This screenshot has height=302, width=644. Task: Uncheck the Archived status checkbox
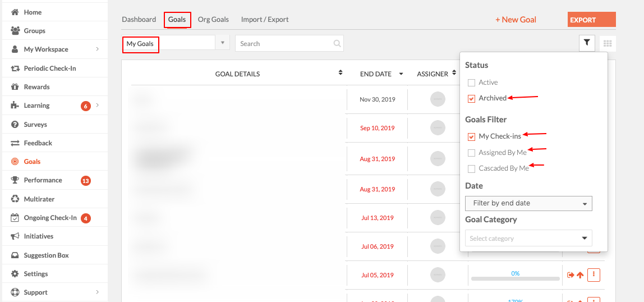tap(471, 99)
